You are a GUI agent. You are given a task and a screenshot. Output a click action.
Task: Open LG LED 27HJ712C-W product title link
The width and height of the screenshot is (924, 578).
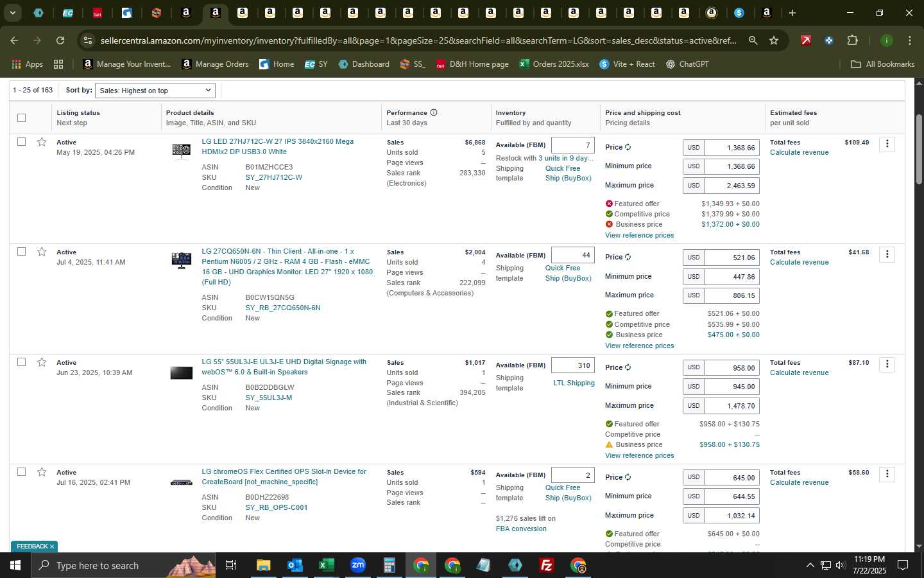(278, 146)
